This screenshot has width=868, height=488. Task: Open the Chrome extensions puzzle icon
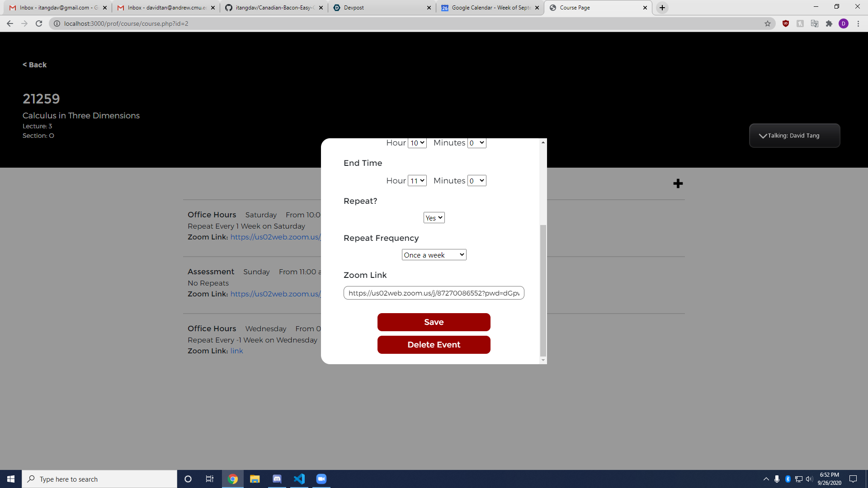829,23
